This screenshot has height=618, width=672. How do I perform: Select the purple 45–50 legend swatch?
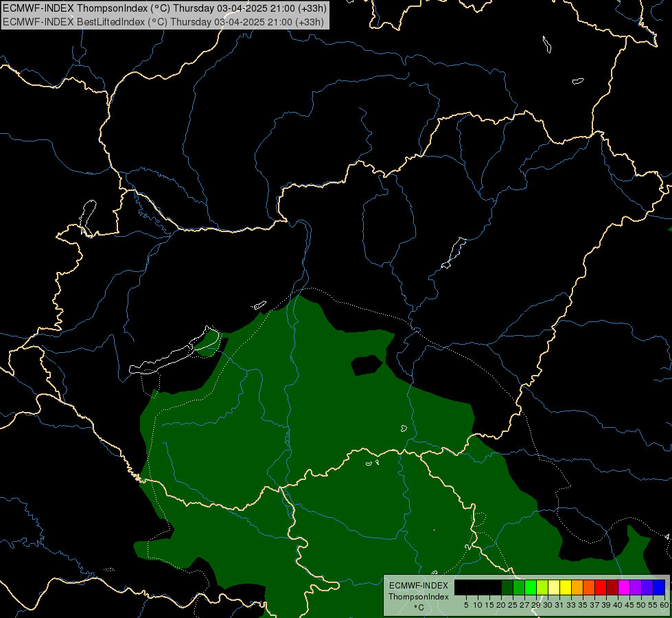pyautogui.click(x=636, y=588)
